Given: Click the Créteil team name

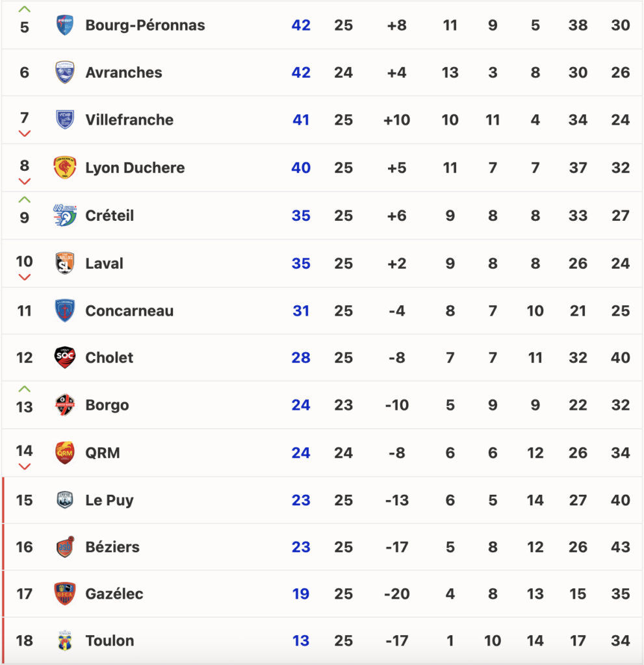Looking at the screenshot, I should [110, 215].
